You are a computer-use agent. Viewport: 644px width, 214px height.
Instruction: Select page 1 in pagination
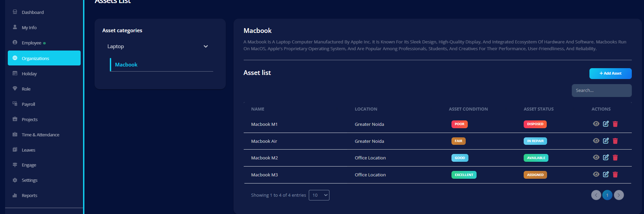(x=607, y=195)
